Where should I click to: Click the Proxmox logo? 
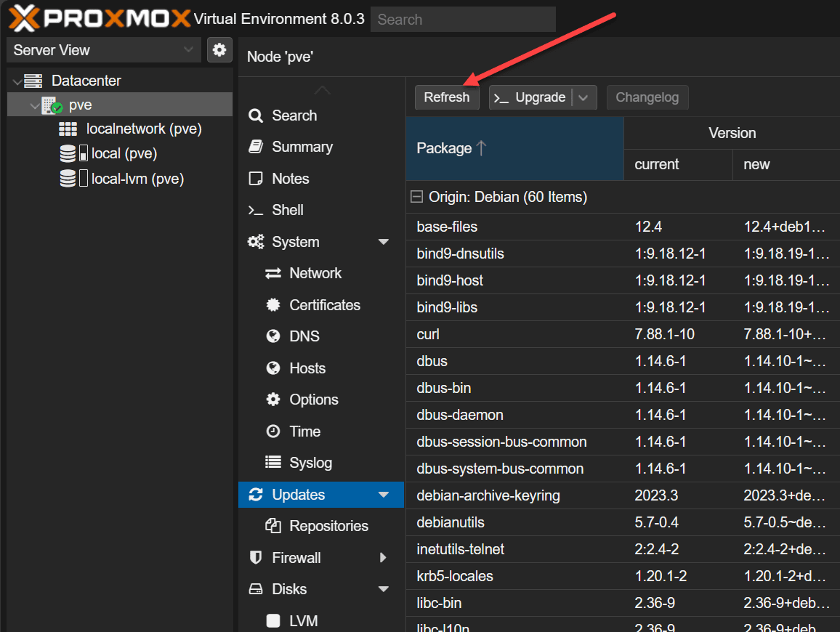100,17
